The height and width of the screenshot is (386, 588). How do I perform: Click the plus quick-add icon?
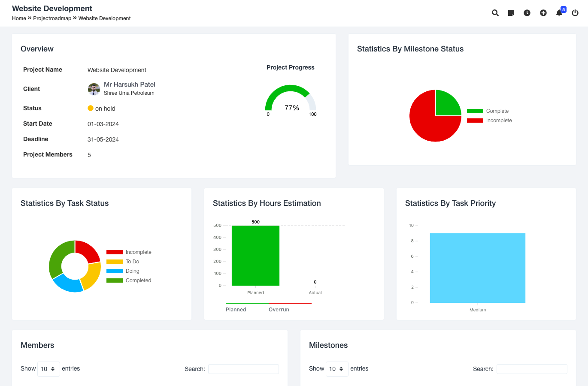click(543, 13)
